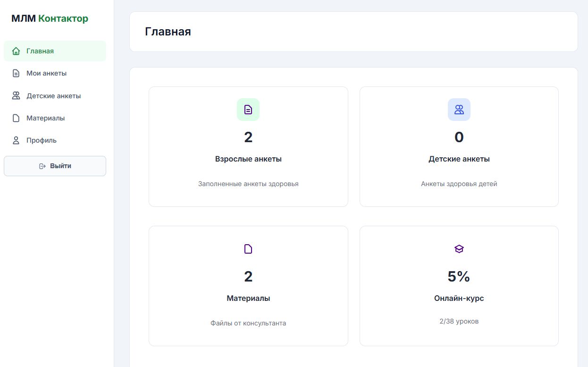Click the text Заполненные анкеты здоровья

pos(248,184)
